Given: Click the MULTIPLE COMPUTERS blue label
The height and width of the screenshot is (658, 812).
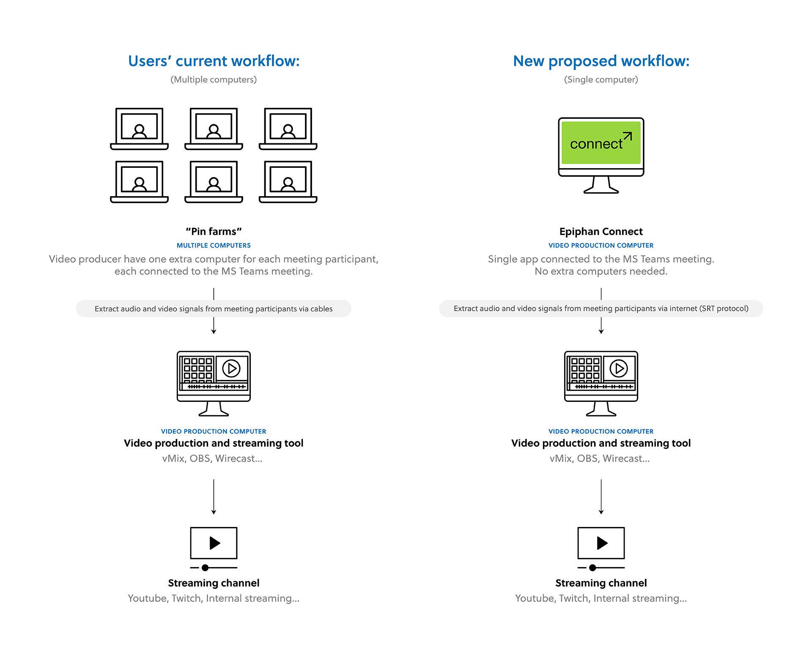Looking at the screenshot, I should [x=214, y=246].
